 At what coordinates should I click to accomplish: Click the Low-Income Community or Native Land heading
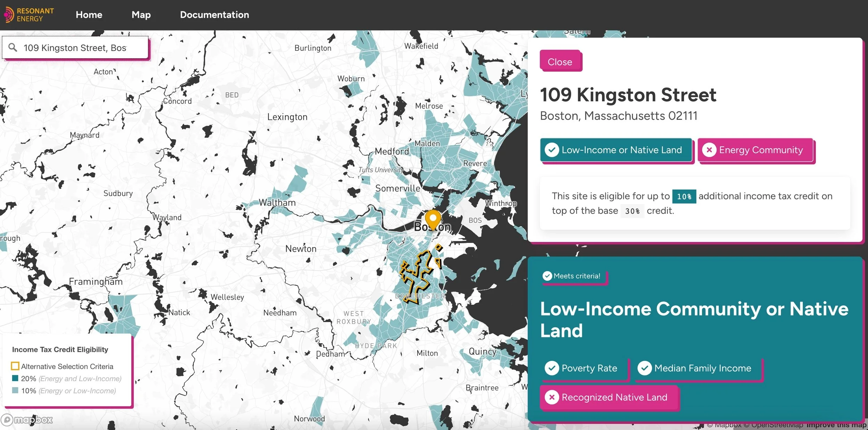(x=694, y=319)
